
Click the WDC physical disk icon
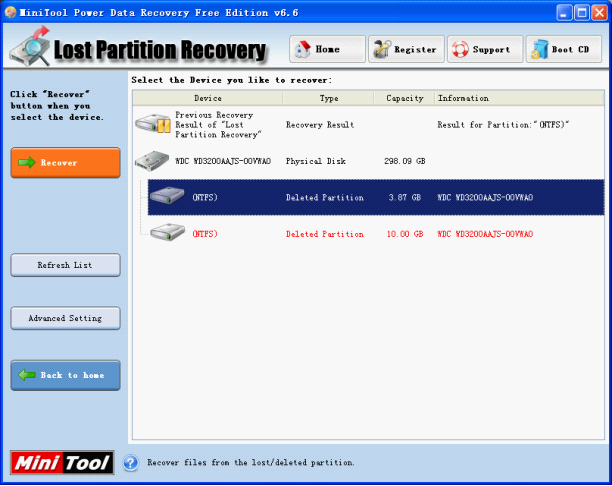pyautogui.click(x=152, y=161)
